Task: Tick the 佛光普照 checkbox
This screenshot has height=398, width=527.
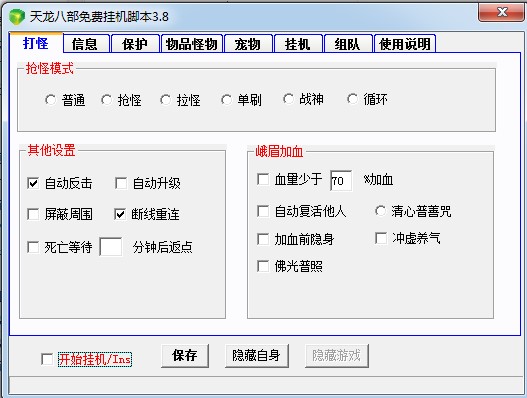Action: [x=263, y=266]
